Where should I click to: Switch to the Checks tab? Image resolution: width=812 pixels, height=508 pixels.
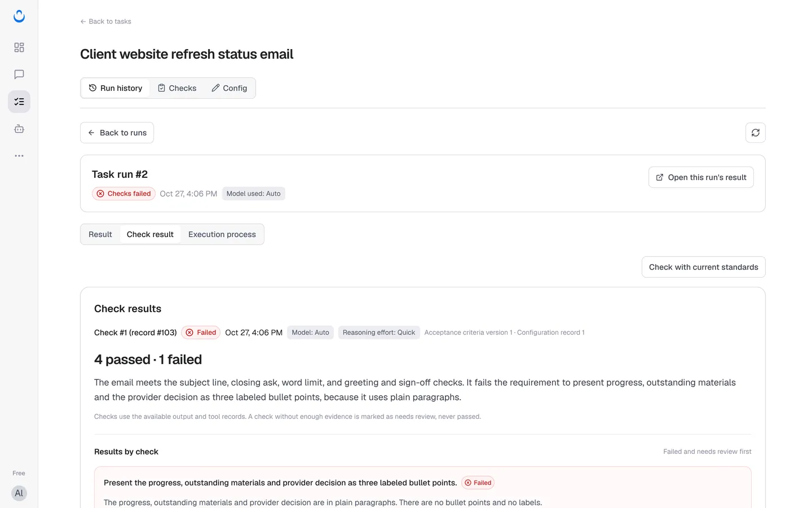tap(177, 88)
